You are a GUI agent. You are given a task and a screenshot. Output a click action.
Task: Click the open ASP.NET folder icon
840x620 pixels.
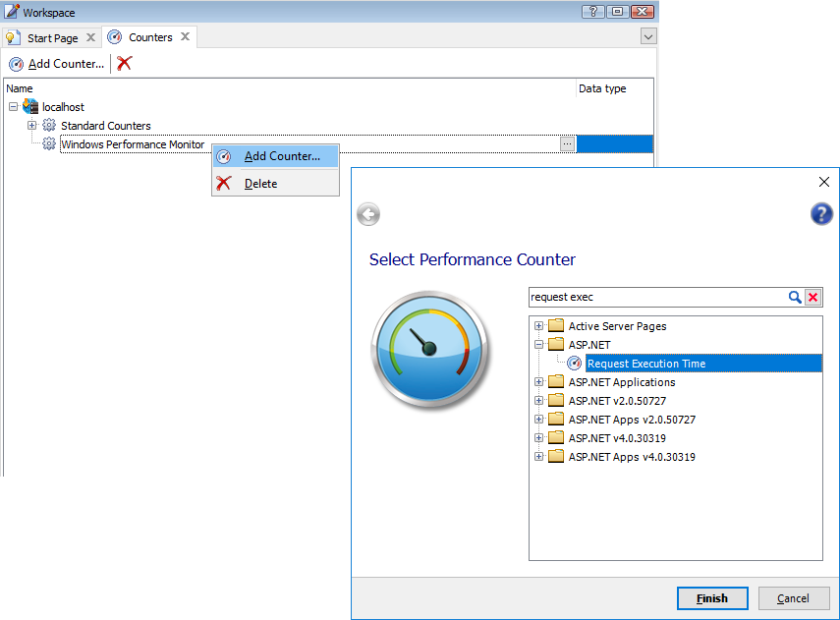point(556,344)
